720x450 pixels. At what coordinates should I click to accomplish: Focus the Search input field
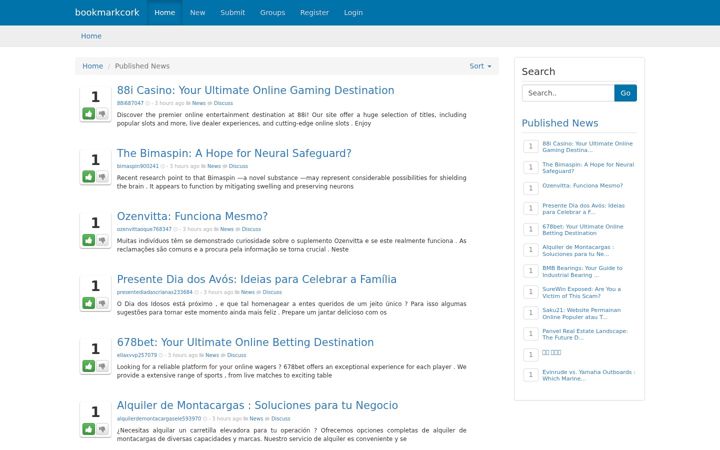(x=568, y=93)
